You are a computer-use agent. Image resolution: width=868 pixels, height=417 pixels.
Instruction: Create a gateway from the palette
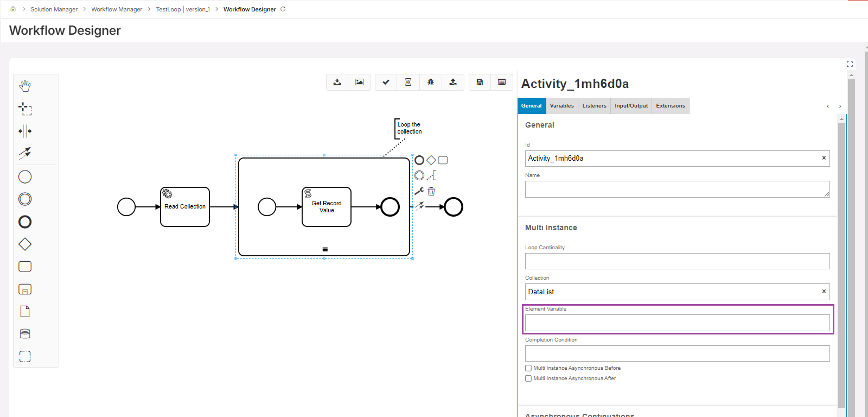coord(25,244)
